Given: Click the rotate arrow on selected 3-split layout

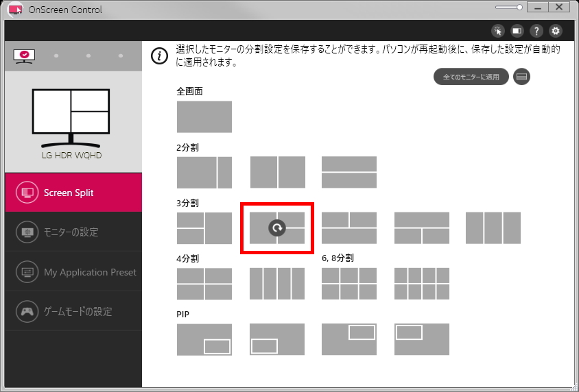Looking at the screenshot, I should coord(277,228).
